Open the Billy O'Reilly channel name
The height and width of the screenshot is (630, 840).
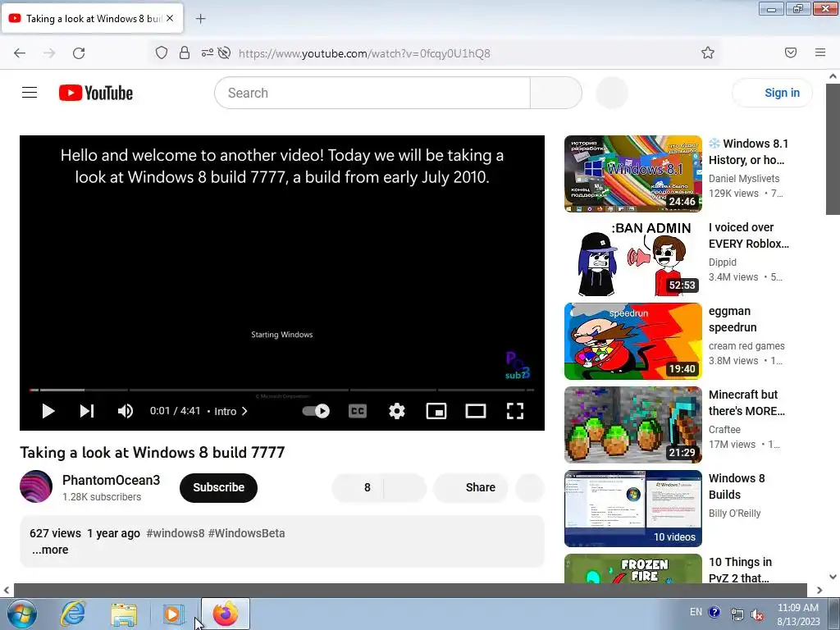(x=734, y=514)
